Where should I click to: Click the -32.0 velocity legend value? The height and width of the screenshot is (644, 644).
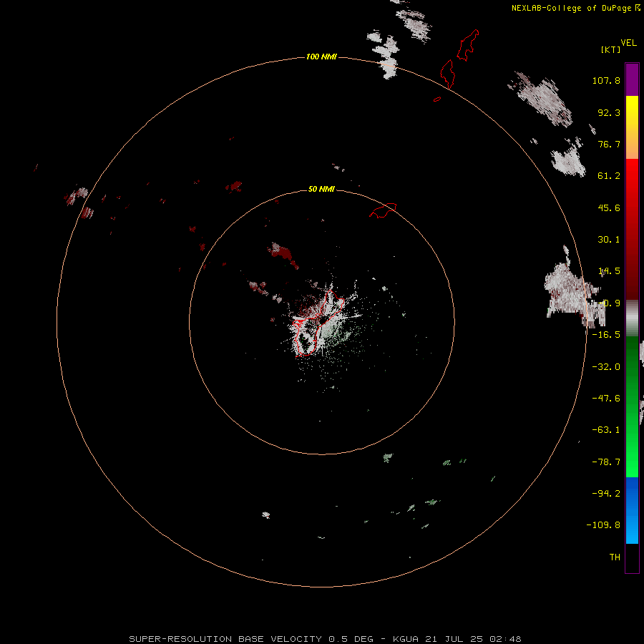(606, 367)
